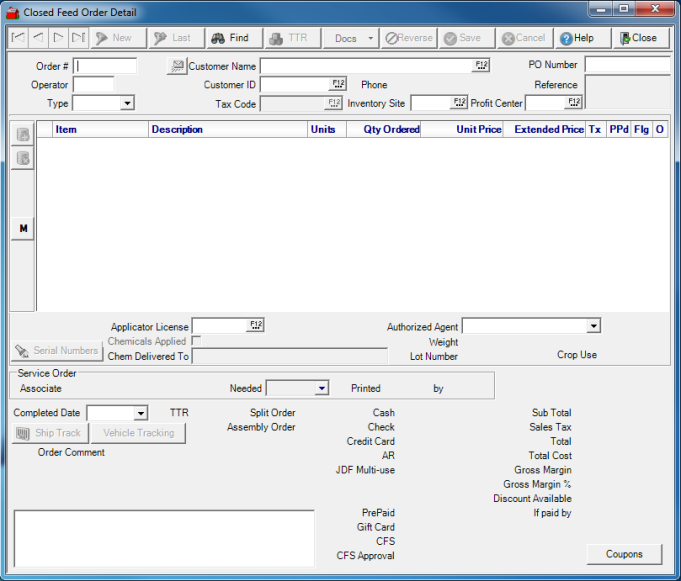Click the customer lookup icon beside Customer Name
This screenshot has width=681, height=581.
click(176, 66)
